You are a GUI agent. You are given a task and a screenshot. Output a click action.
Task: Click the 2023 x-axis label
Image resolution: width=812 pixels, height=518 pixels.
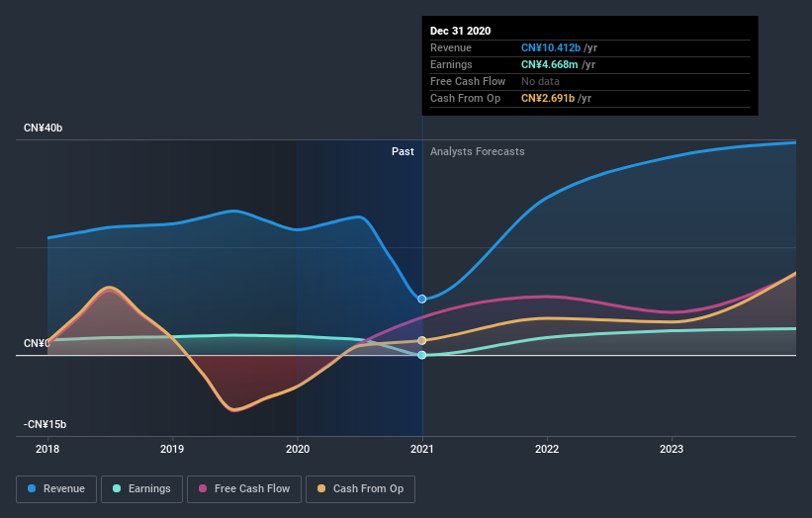click(x=672, y=449)
